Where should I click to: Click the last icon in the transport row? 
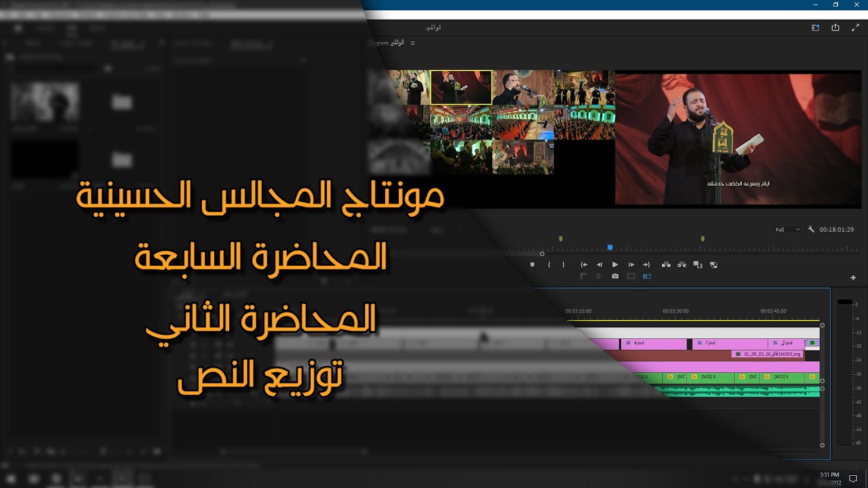pos(713,265)
